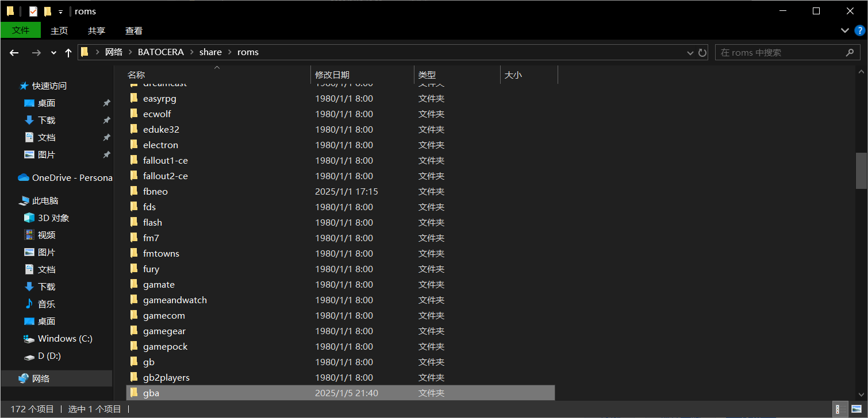Switch to details view in the status bar
The height and width of the screenshot is (418, 868).
840,409
